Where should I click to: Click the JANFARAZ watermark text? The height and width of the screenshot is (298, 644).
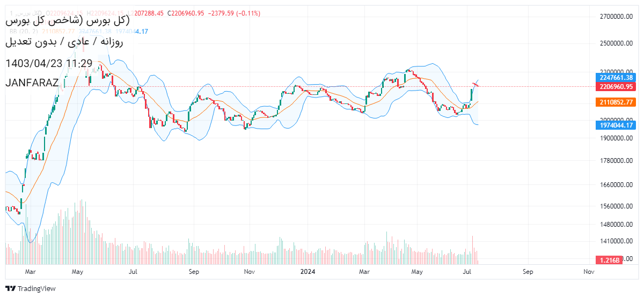pyautogui.click(x=32, y=83)
